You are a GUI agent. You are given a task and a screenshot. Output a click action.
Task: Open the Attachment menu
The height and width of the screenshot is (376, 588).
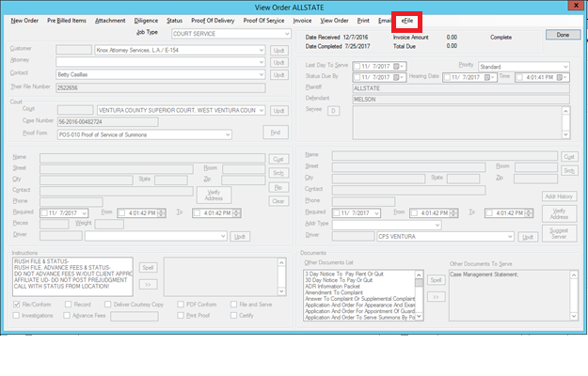[x=110, y=21]
